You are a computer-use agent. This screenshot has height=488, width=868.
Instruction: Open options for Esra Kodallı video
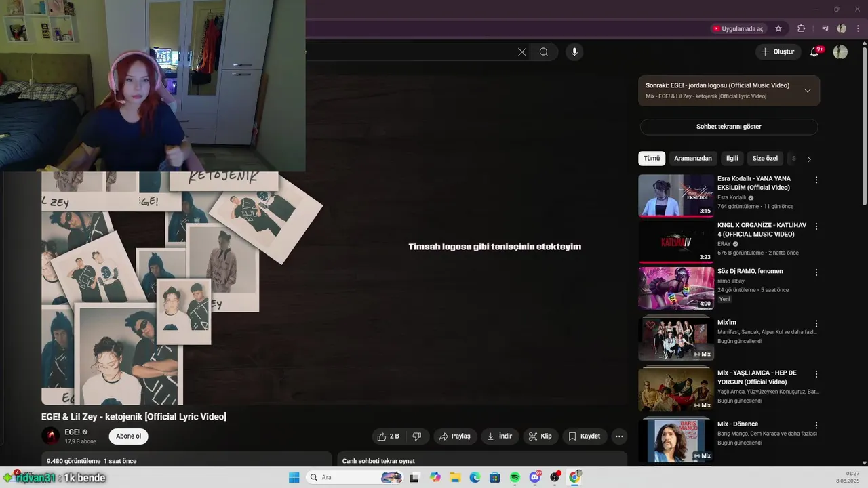[x=816, y=180]
